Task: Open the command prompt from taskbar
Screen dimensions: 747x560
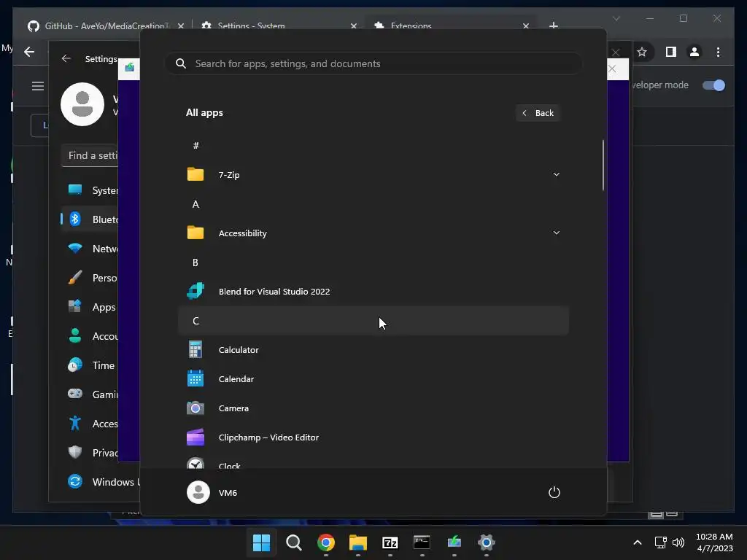Action: tap(422, 542)
